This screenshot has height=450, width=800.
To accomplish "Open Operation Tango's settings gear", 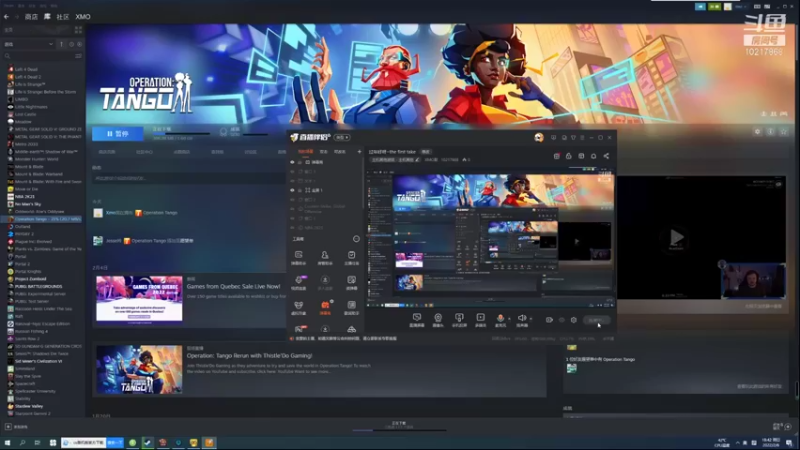I will point(757,132).
